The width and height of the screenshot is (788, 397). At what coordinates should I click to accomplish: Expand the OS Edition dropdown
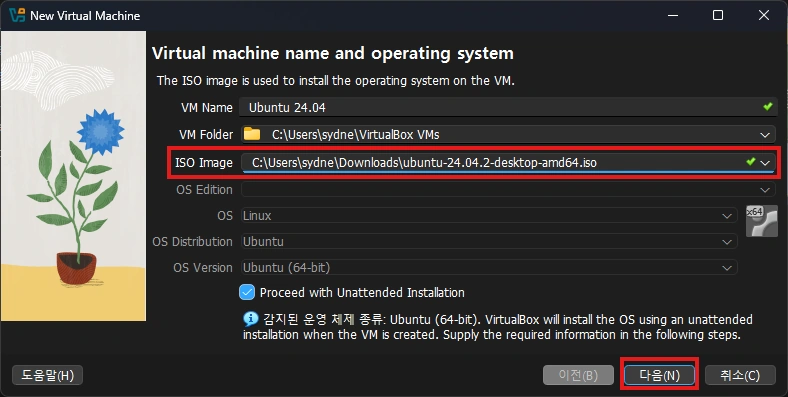coord(765,190)
